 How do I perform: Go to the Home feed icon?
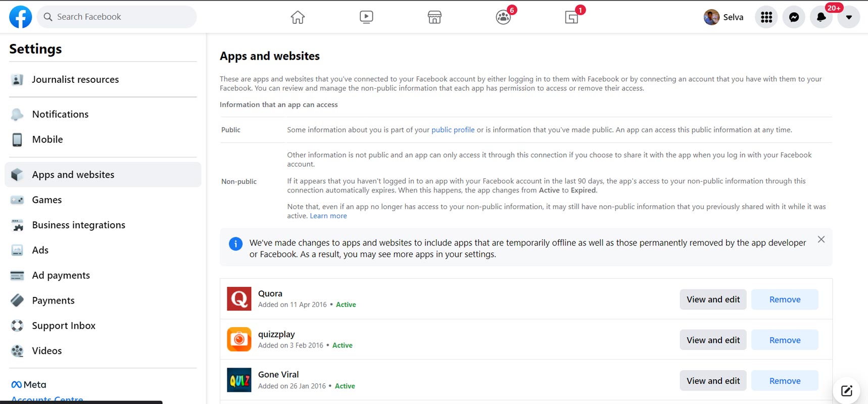[x=298, y=17]
